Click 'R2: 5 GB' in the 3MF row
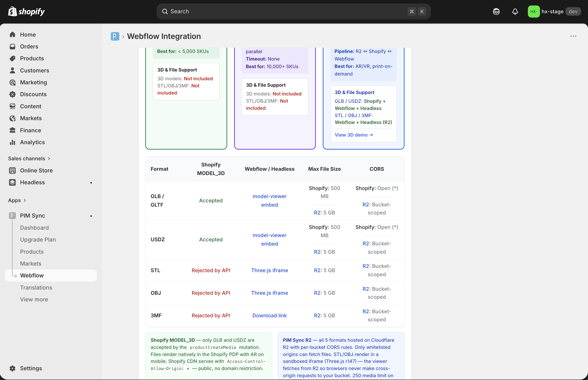 coord(324,315)
